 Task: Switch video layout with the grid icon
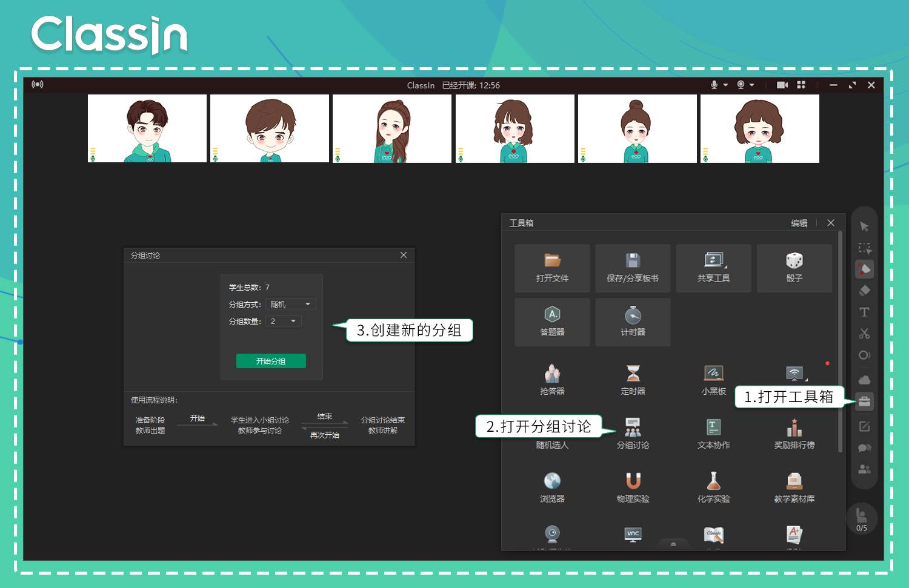[x=801, y=85]
